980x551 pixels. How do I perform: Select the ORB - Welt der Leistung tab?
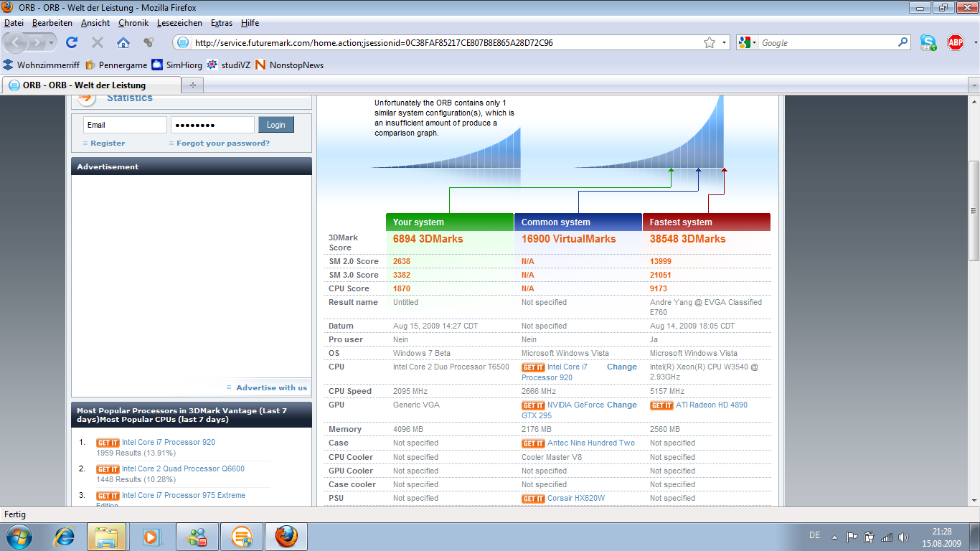90,85
